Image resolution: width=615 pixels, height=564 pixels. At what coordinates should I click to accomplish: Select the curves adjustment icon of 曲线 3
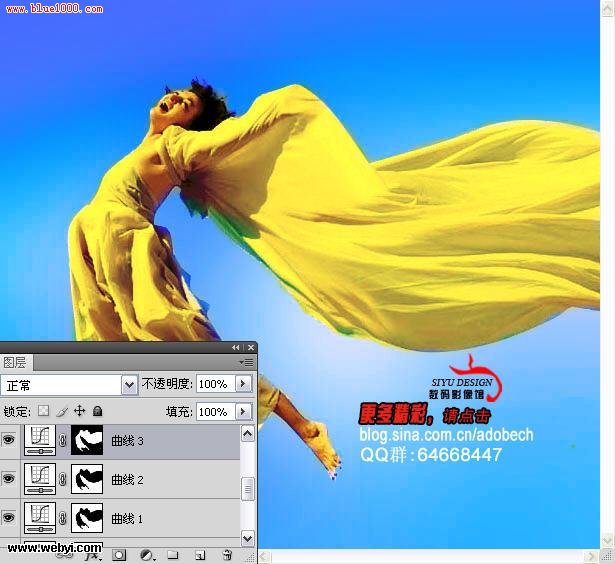(x=40, y=440)
